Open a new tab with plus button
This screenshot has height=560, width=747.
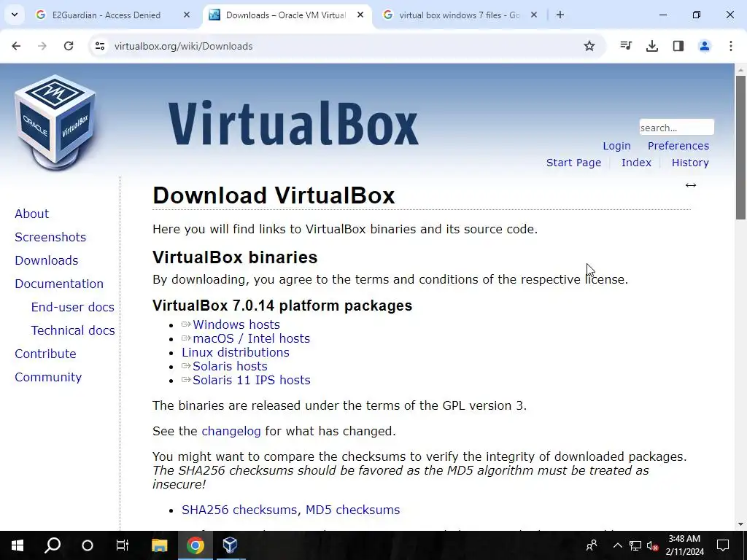click(x=560, y=15)
